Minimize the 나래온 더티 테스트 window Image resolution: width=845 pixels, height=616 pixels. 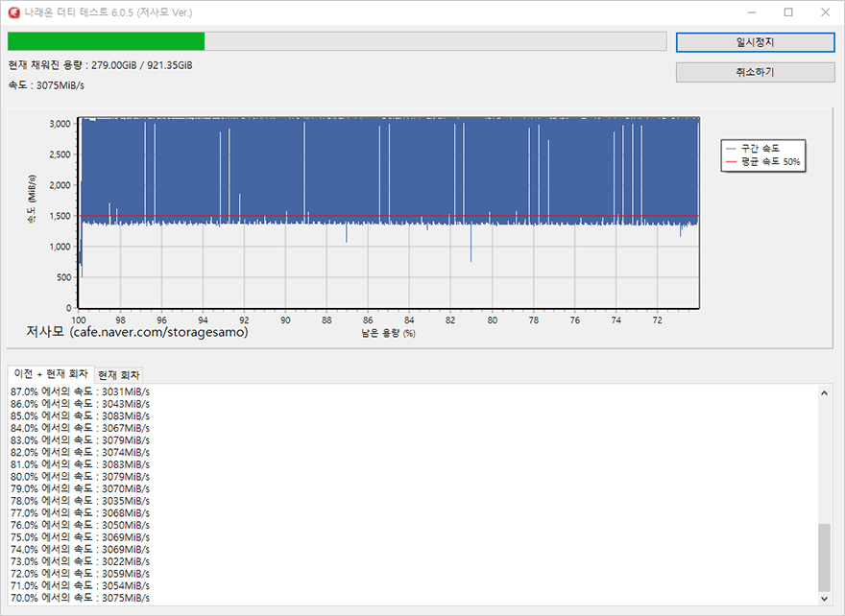click(752, 12)
